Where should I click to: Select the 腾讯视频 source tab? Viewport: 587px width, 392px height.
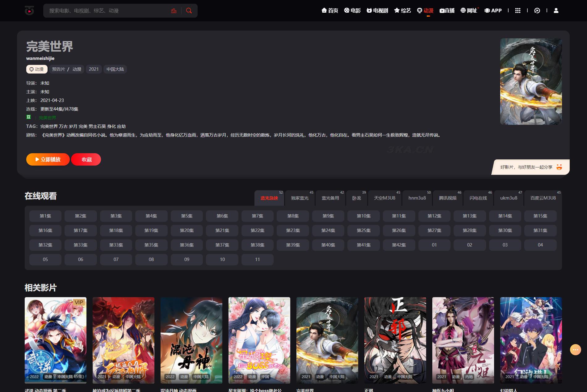pos(447,198)
